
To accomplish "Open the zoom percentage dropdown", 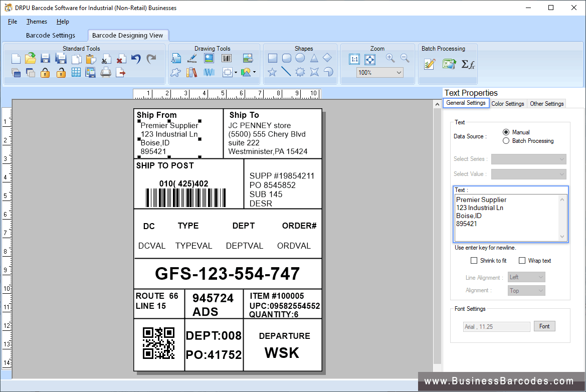I will [x=379, y=72].
